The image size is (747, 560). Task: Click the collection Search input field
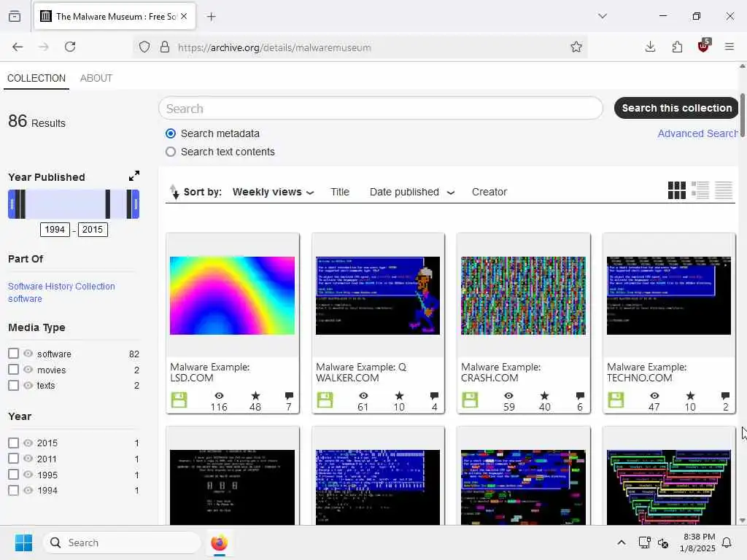click(381, 109)
